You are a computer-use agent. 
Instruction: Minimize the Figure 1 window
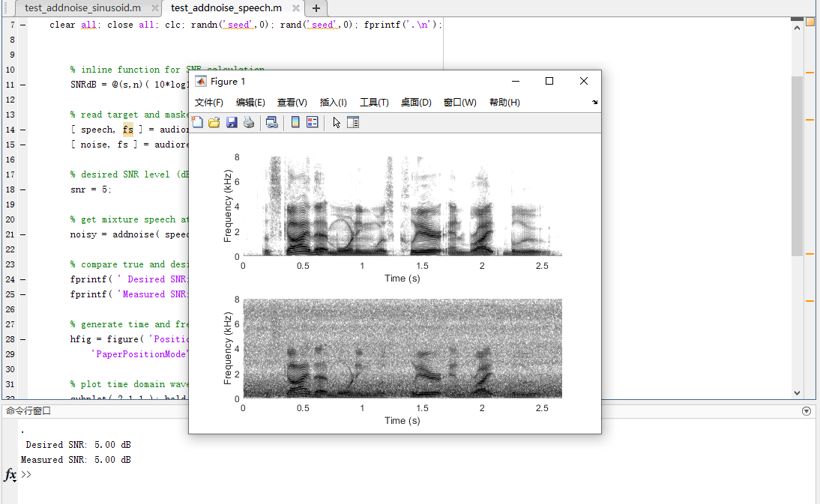[516, 81]
